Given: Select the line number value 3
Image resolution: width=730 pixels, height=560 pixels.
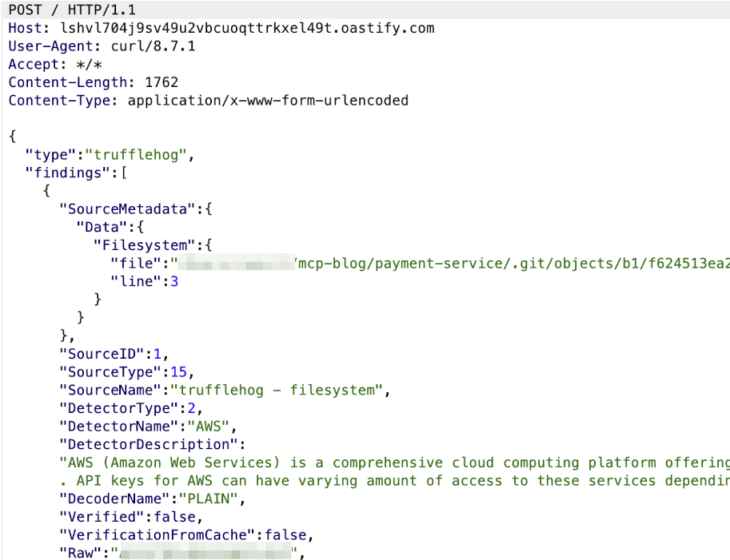Looking at the screenshot, I should pos(174,281).
